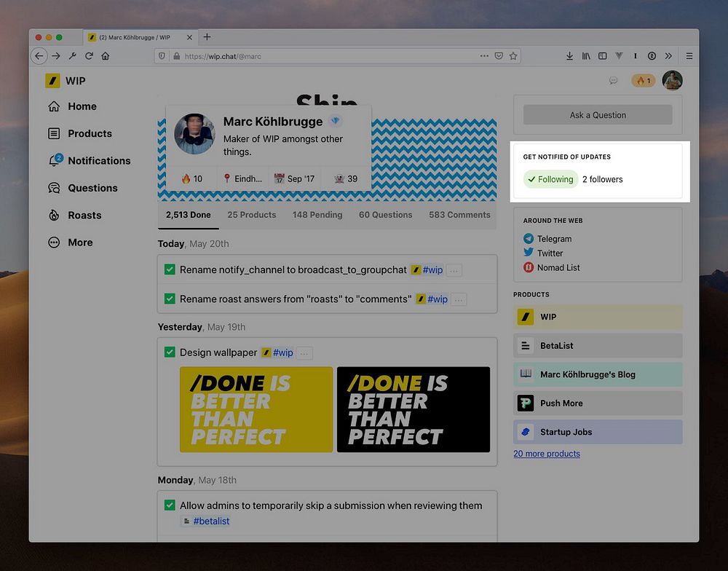The image size is (728, 571).
Task: Open the Twitter link
Action: (543, 253)
